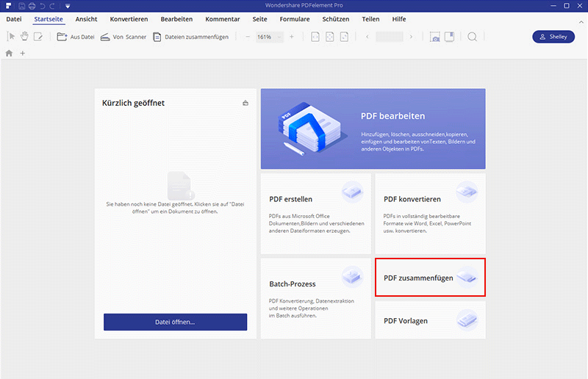The image size is (588, 379).
Task: Add a new tab with plus icon
Action: (23, 53)
